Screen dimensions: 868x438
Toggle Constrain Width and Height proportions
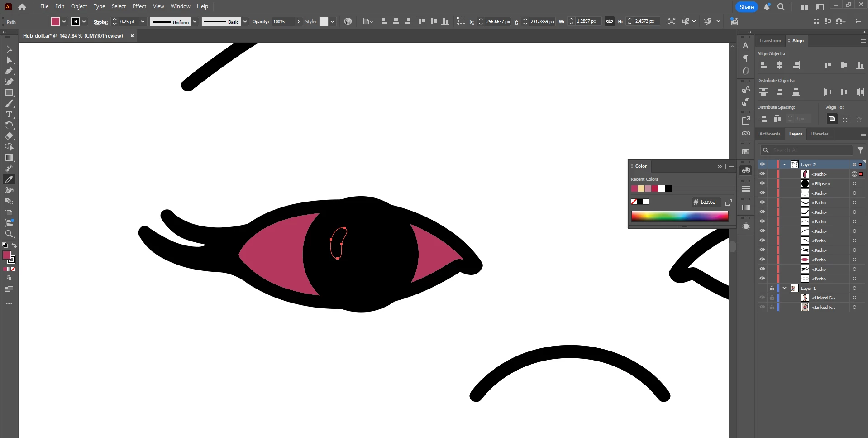point(610,21)
